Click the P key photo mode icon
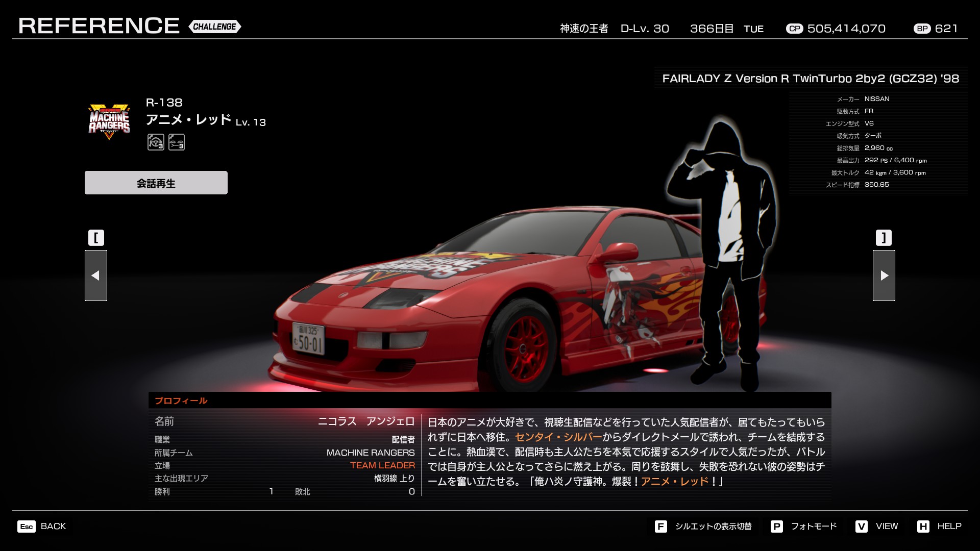 coord(776,527)
